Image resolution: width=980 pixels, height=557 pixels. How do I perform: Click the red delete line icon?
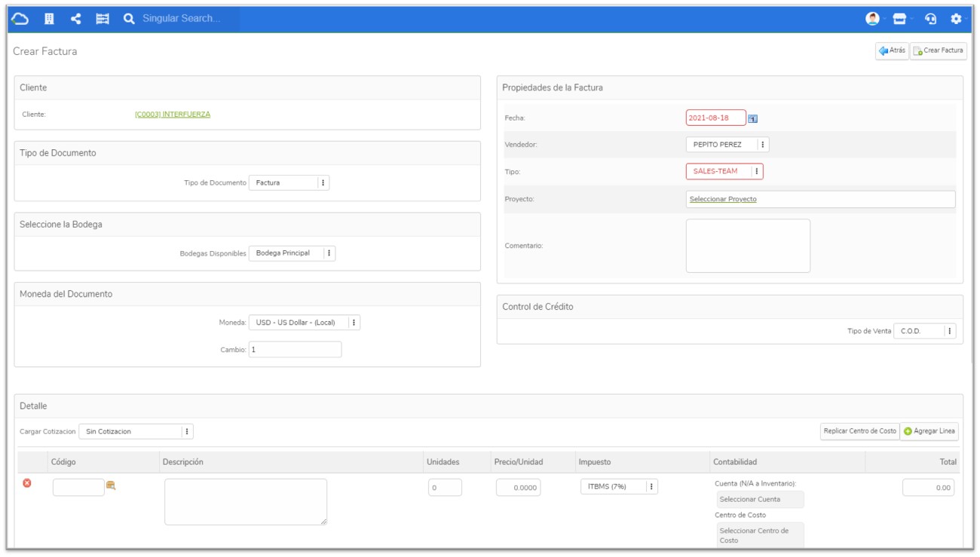(x=27, y=483)
